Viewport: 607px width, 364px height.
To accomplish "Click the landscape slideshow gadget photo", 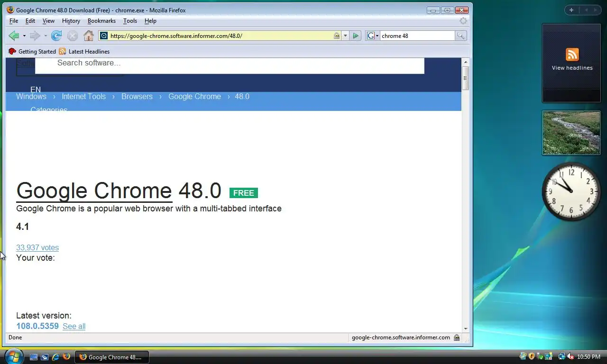I will (x=571, y=133).
